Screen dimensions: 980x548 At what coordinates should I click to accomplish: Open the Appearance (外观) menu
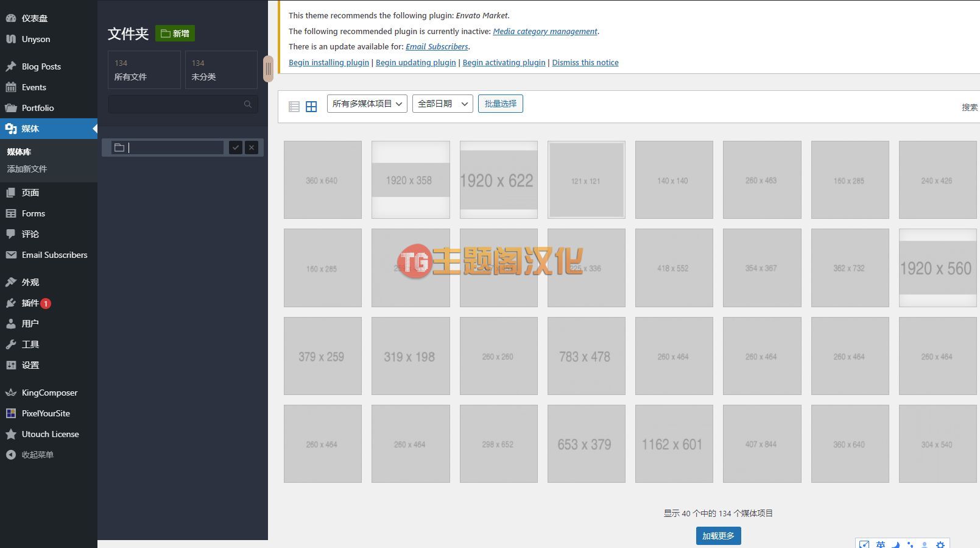tap(49, 282)
